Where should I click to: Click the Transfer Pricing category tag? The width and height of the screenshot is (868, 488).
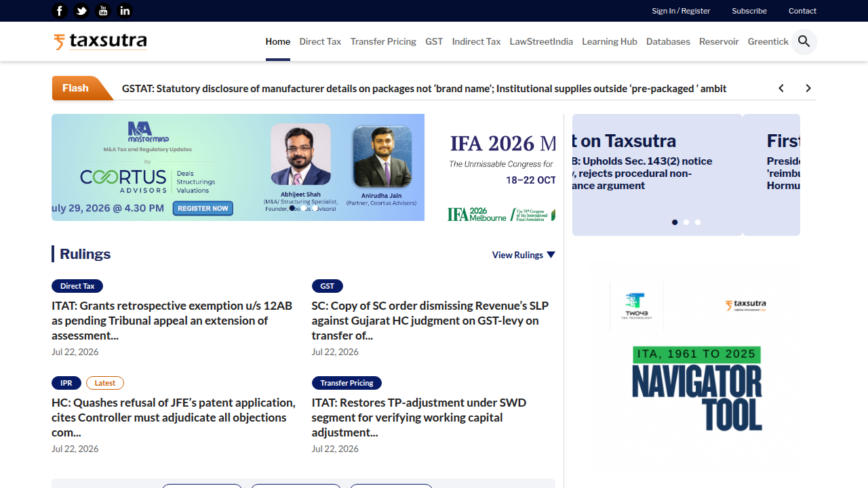pos(347,383)
